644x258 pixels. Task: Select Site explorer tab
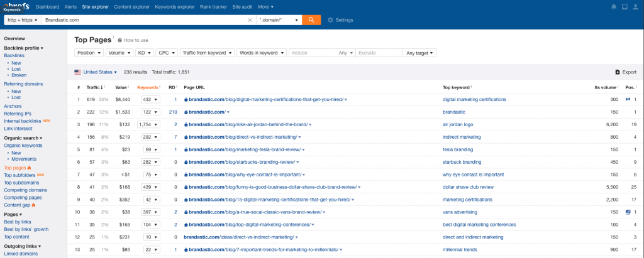96,6
